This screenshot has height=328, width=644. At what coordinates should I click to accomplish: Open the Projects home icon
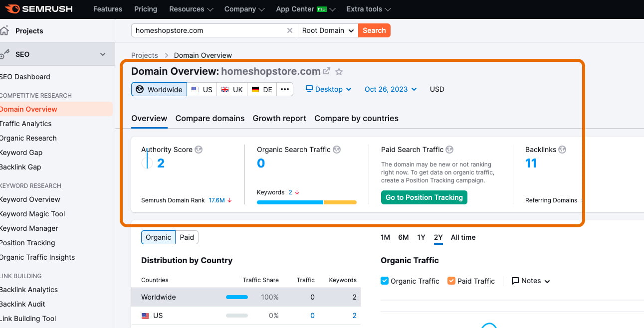(x=4, y=31)
